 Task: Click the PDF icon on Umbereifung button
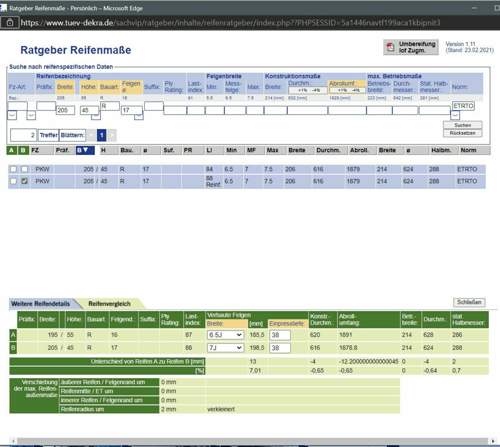tap(390, 47)
